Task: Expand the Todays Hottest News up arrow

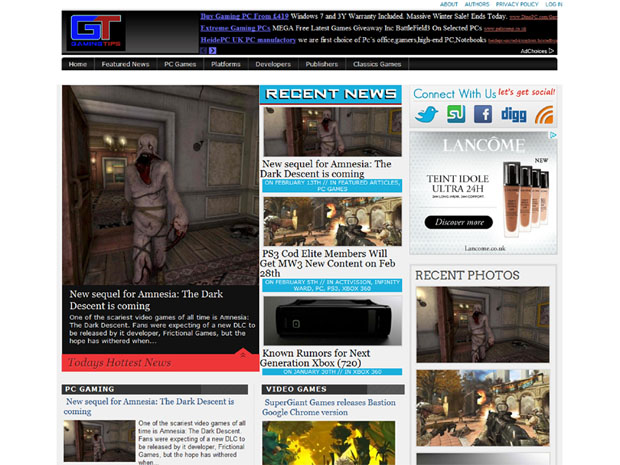Action: point(243,355)
